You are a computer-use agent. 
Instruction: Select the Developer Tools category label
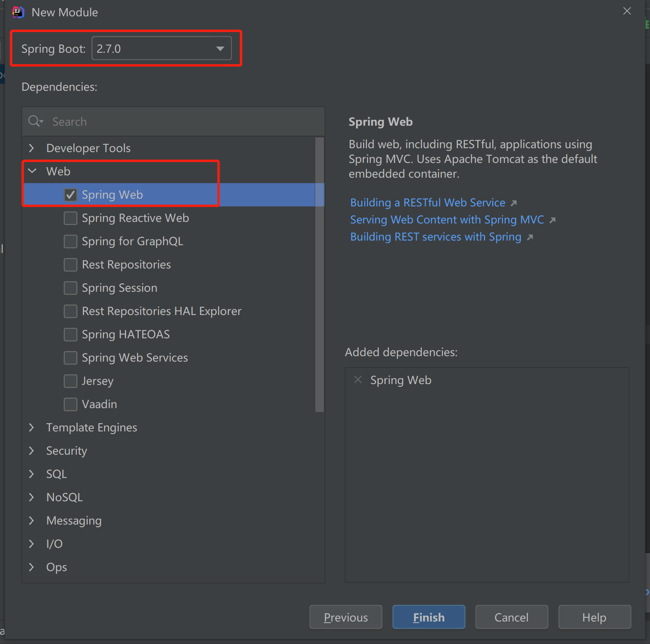88,148
